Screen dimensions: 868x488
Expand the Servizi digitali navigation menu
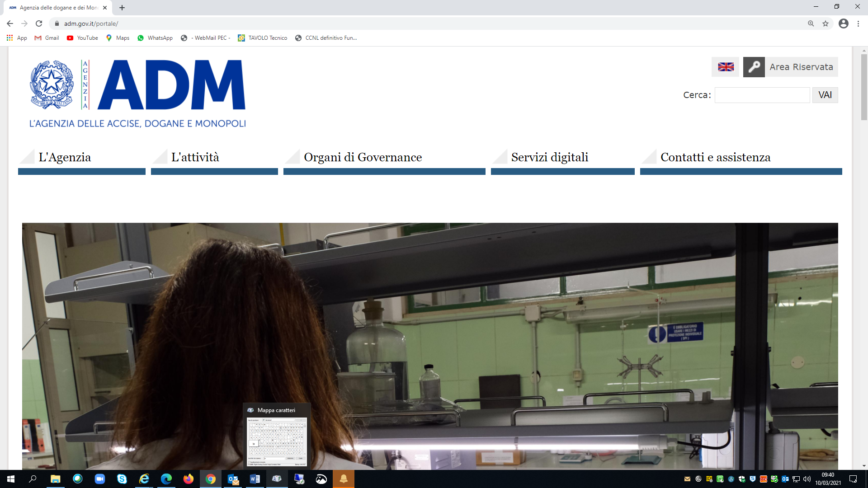tap(549, 157)
